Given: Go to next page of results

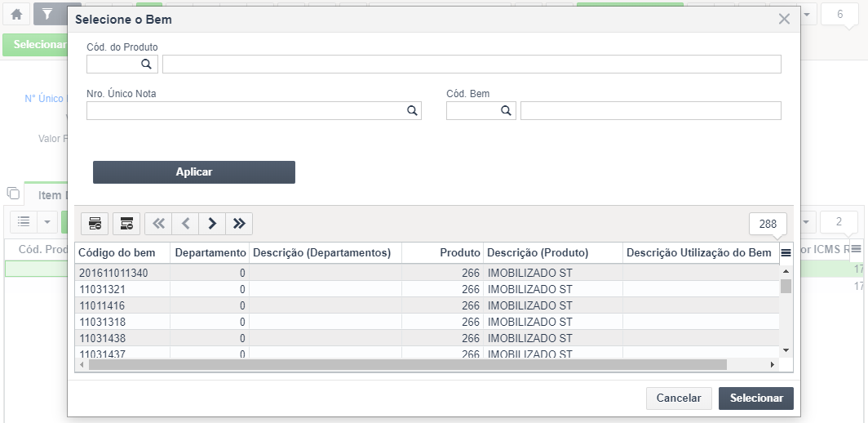Looking at the screenshot, I should pyautogui.click(x=212, y=224).
